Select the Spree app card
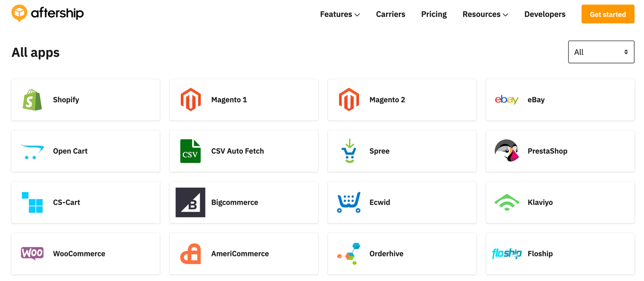The image size is (644, 281). coord(402,151)
